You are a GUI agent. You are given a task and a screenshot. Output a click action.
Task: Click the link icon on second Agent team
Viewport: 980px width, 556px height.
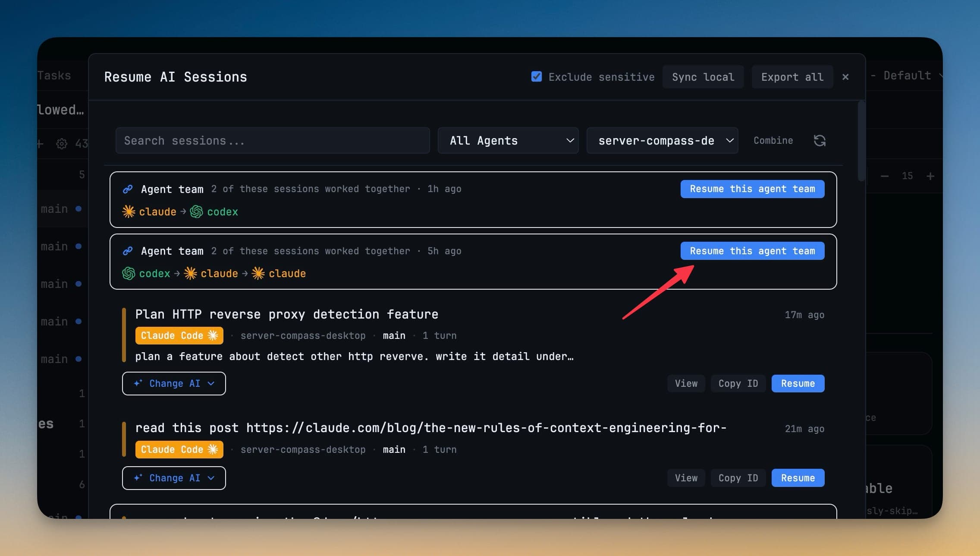128,251
